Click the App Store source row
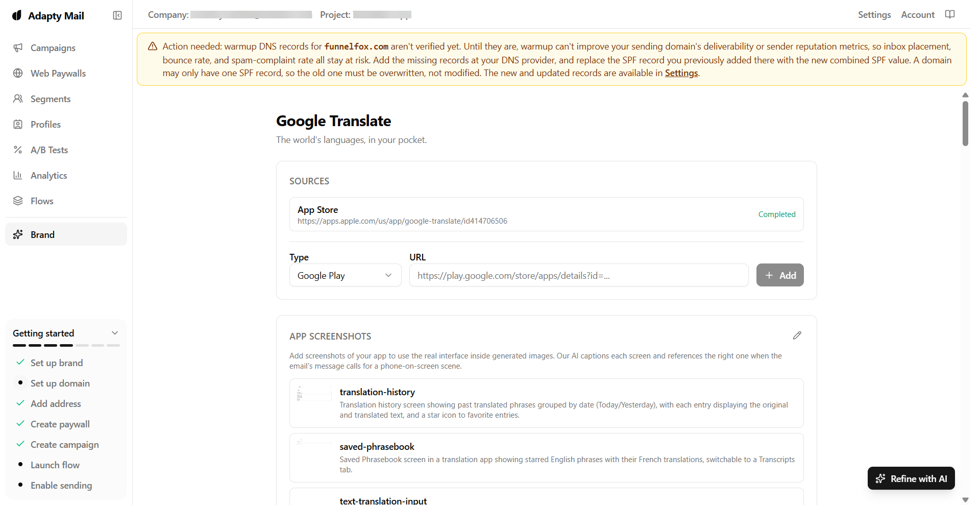Screen dimensions: 980x505 (x=547, y=214)
